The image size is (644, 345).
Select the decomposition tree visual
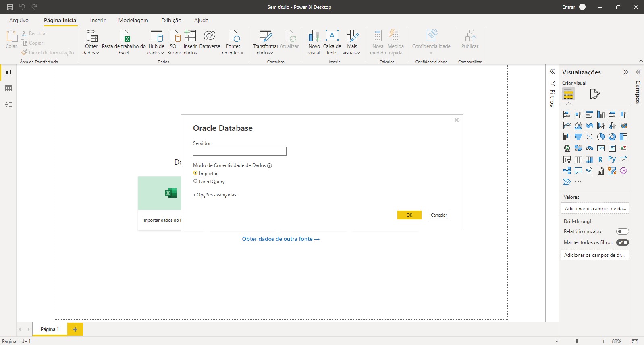[567, 171]
